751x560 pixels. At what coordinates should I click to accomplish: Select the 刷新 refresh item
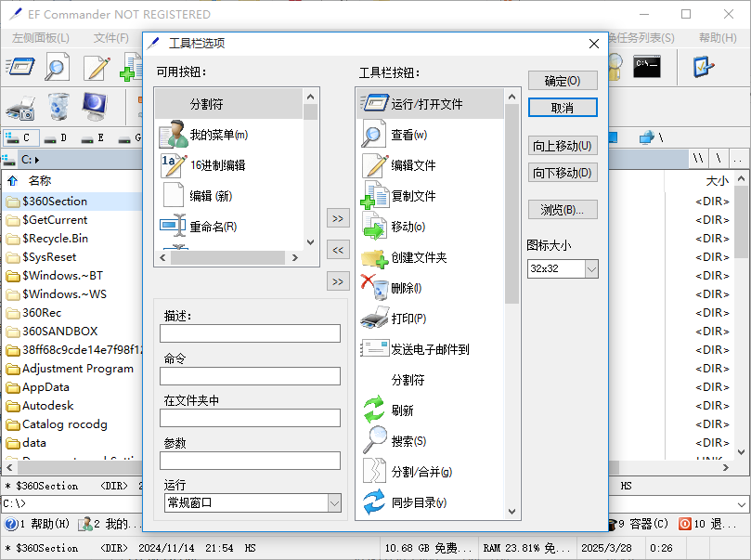click(x=430, y=410)
